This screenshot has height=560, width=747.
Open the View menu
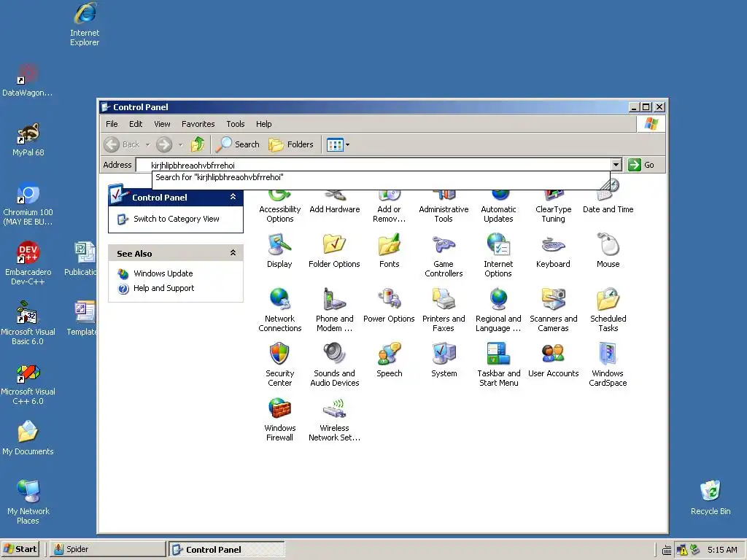tap(162, 124)
